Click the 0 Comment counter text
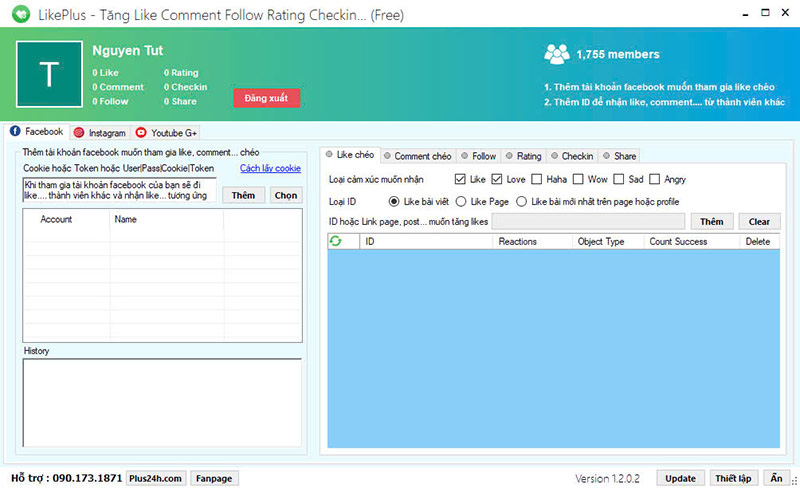Image resolution: width=800 pixels, height=488 pixels. pyautogui.click(x=118, y=87)
